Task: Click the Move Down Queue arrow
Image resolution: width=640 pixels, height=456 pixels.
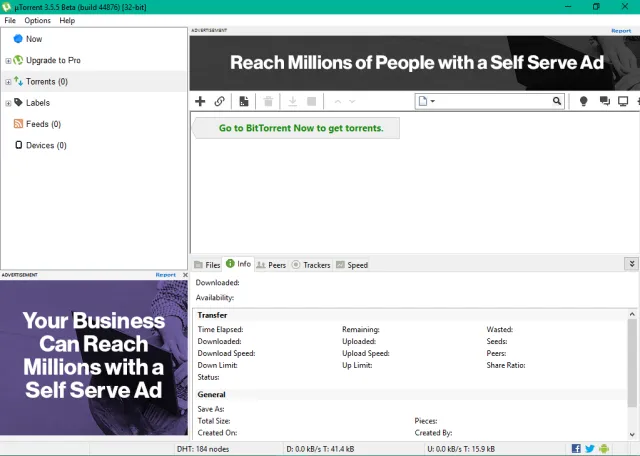Action: (x=352, y=101)
